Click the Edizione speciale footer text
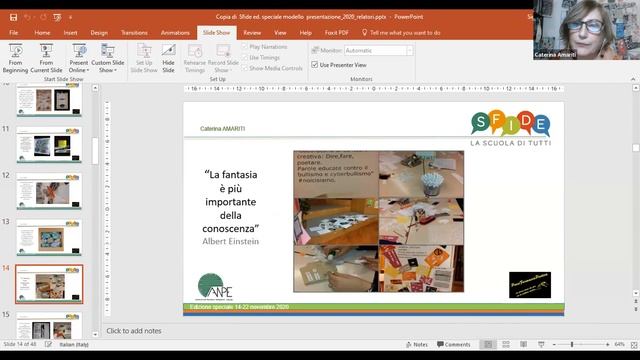The image size is (640, 360). click(239, 307)
